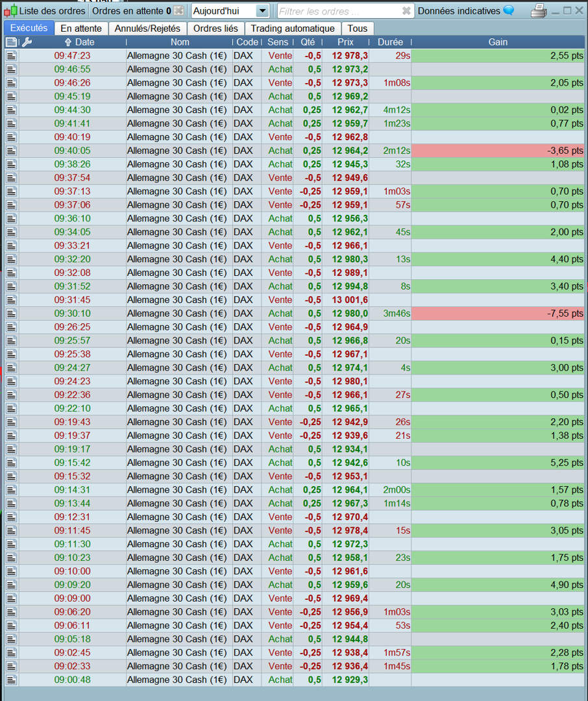The image size is (588, 701).
Task: Open order details icon for 09:30:10 row
Action: tap(12, 314)
